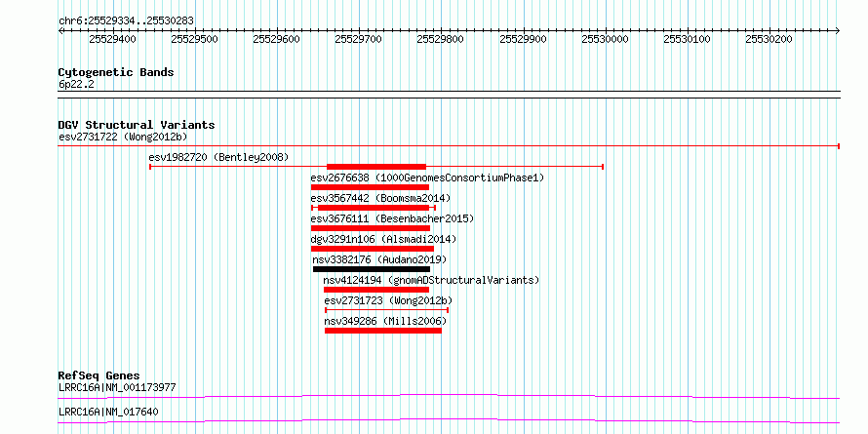
Task: Select the nsv3382176 (Audano2019) label
Action: (379, 259)
